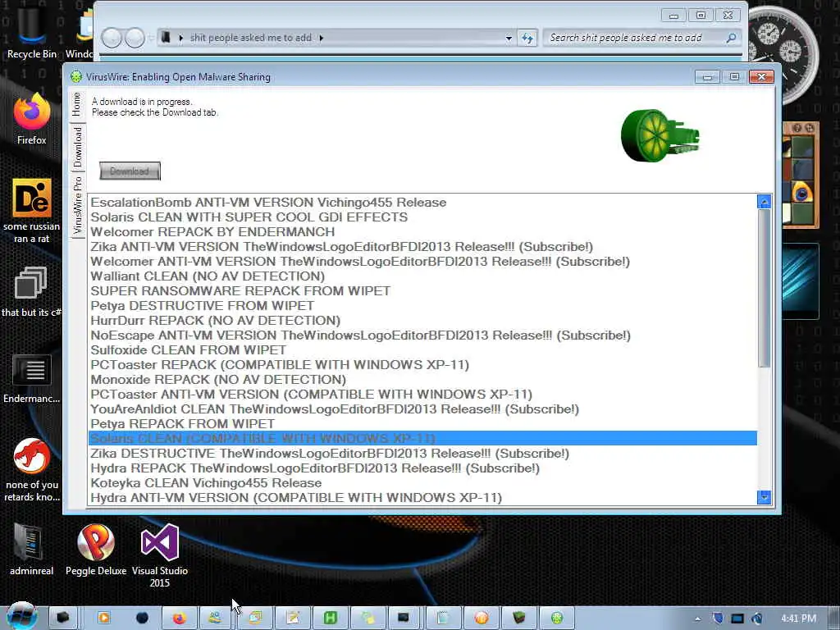Viewport: 840px width, 630px height.
Task: Open the Explorer address bar history dropdown
Action: (509, 38)
